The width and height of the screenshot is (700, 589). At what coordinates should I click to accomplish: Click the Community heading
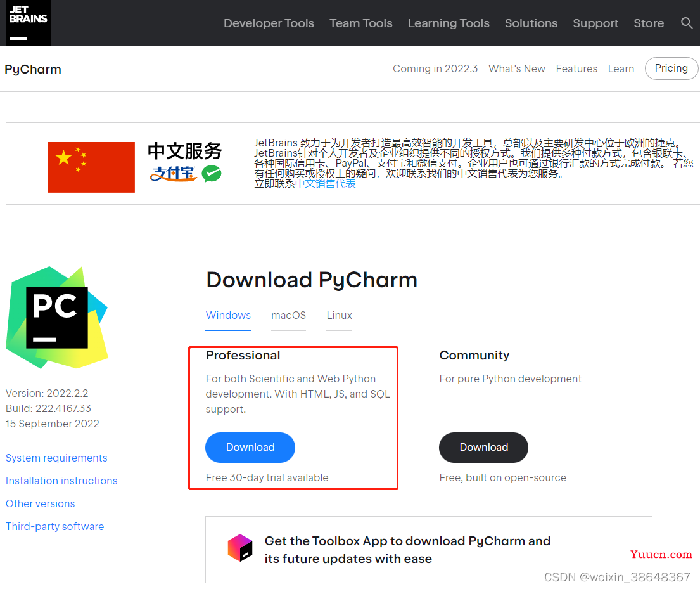point(474,355)
